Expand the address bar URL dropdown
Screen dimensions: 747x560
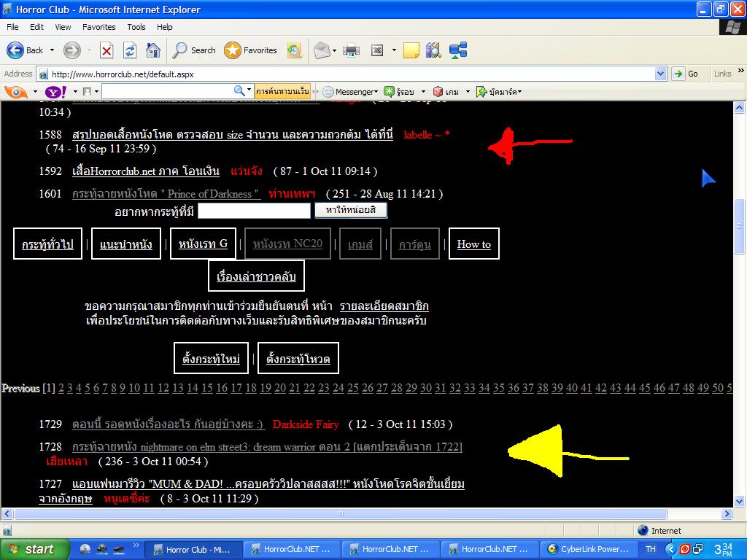point(660,74)
